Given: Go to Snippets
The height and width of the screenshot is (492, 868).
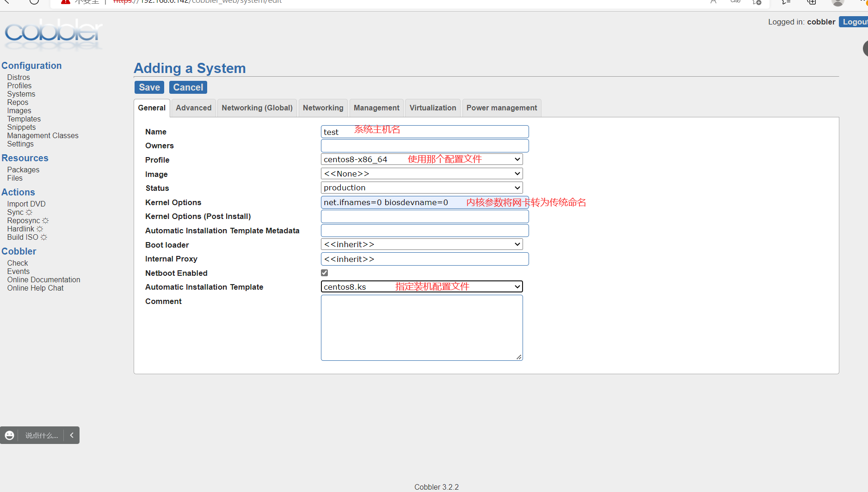Looking at the screenshot, I should pyautogui.click(x=21, y=128).
